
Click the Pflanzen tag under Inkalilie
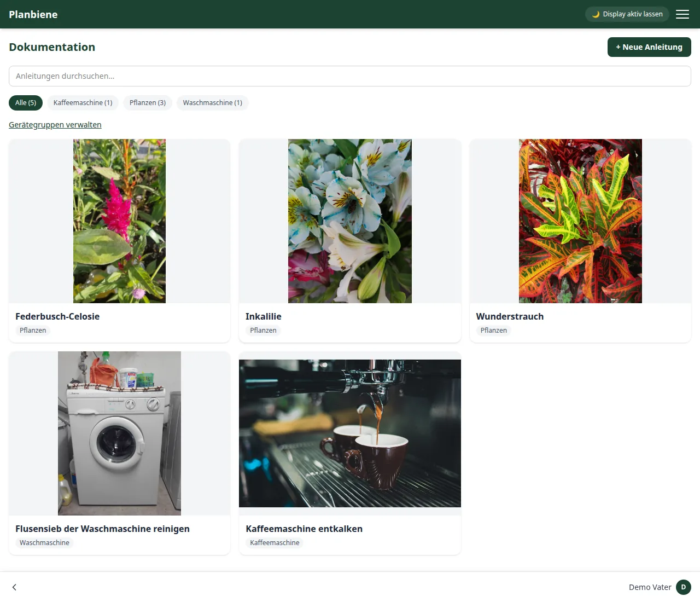[263, 331]
